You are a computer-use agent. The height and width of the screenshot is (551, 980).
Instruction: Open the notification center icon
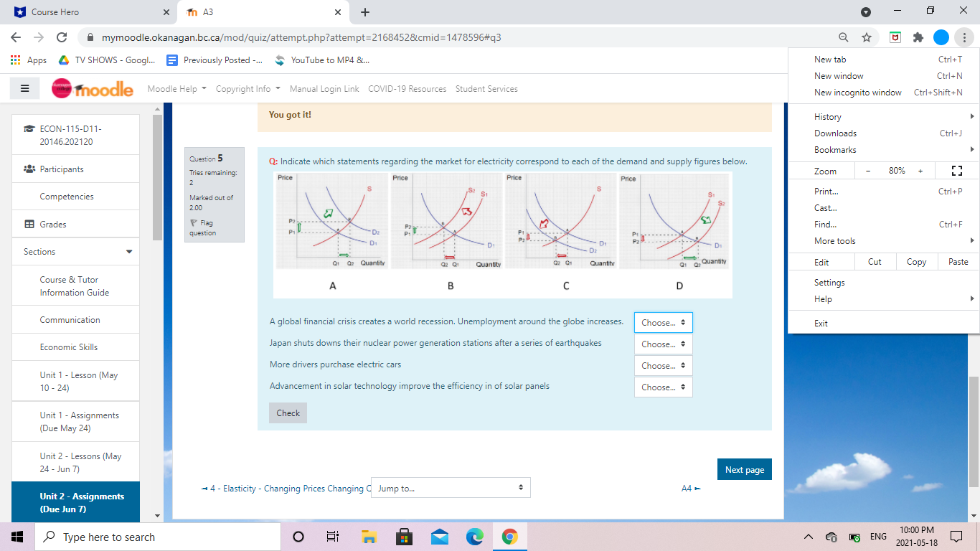[956, 537]
